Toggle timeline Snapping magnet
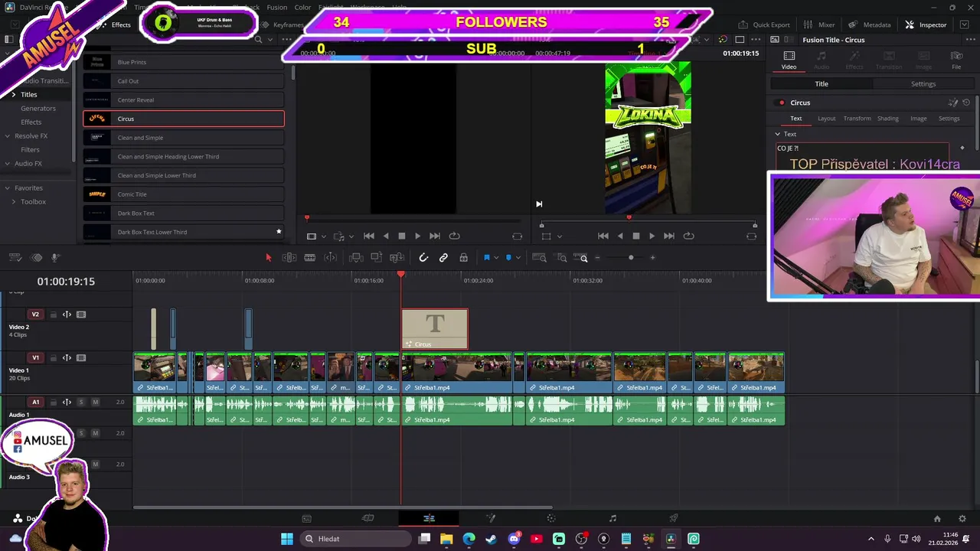980x551 pixels. pos(423,258)
